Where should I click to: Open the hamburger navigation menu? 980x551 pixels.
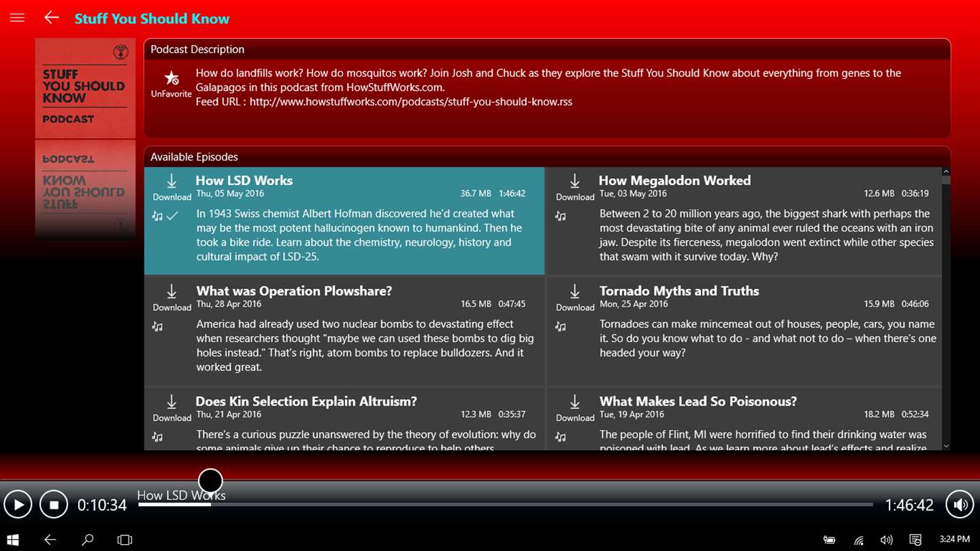pyautogui.click(x=17, y=18)
